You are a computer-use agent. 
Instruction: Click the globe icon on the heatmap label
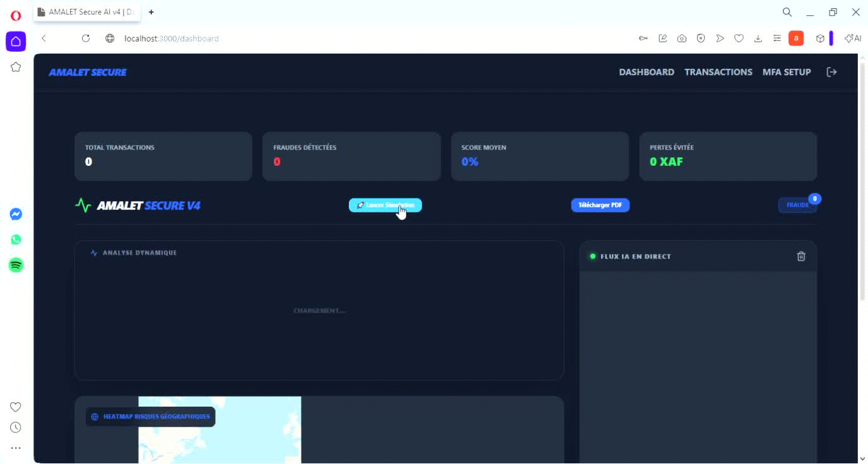tap(94, 416)
